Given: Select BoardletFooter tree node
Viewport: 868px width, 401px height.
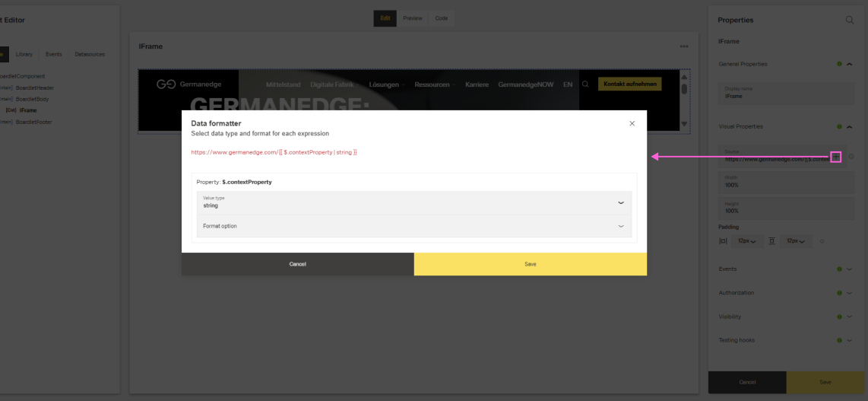Looking at the screenshot, I should point(33,122).
